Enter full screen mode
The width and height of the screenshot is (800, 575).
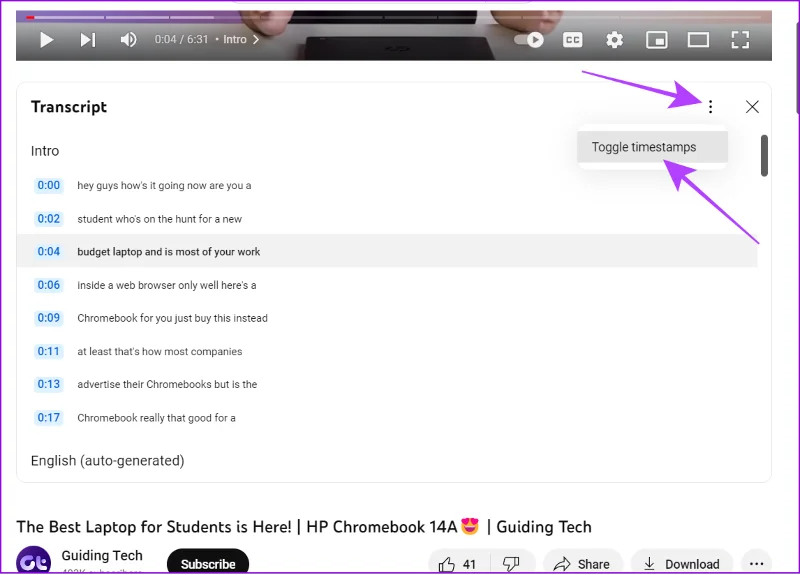point(740,40)
